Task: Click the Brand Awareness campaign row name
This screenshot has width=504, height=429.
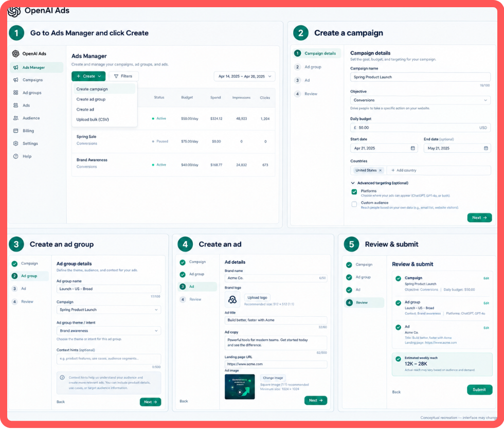Action: (92, 160)
